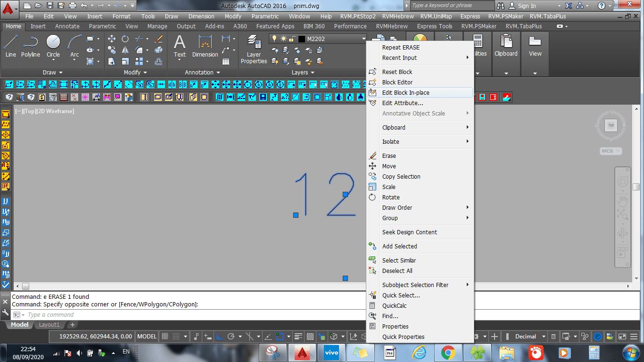The image size is (644, 362).
Task: Open the Decimal units dropdown
Action: [544, 337]
